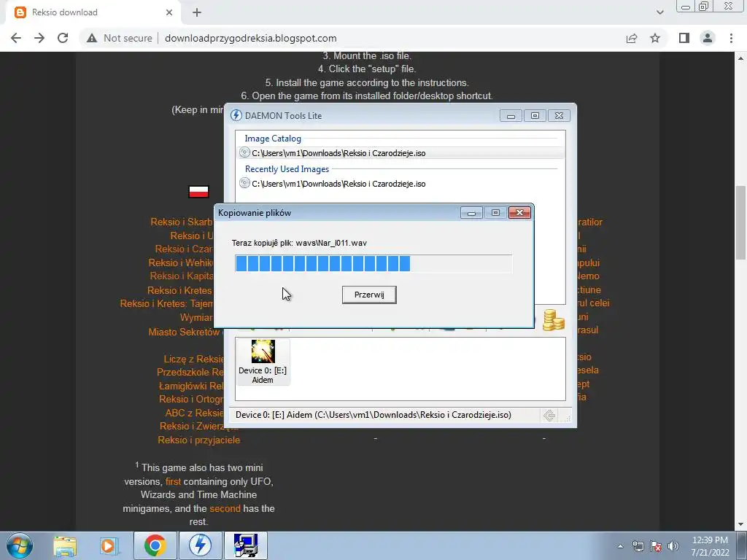The image size is (747, 560).
Task: Select the Reksio download tab
Action: click(93, 12)
